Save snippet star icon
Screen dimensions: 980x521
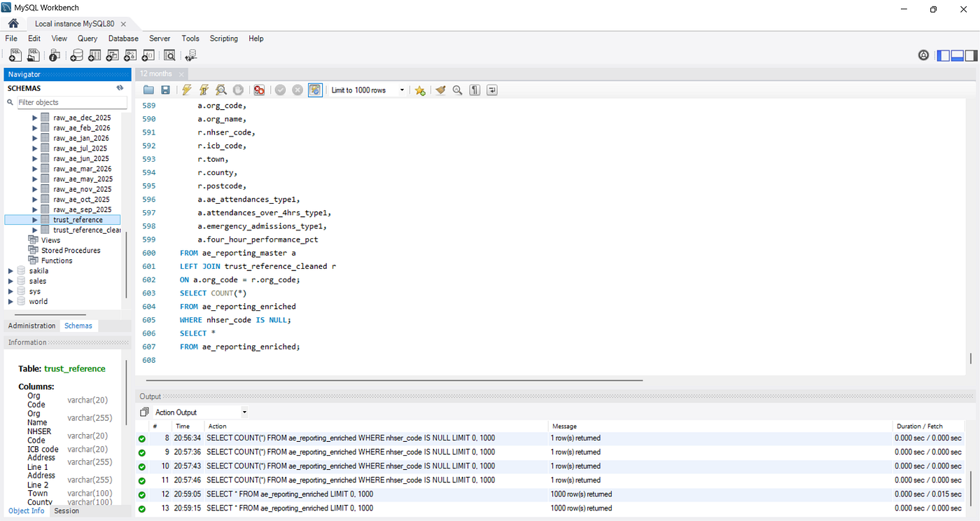[x=420, y=90]
